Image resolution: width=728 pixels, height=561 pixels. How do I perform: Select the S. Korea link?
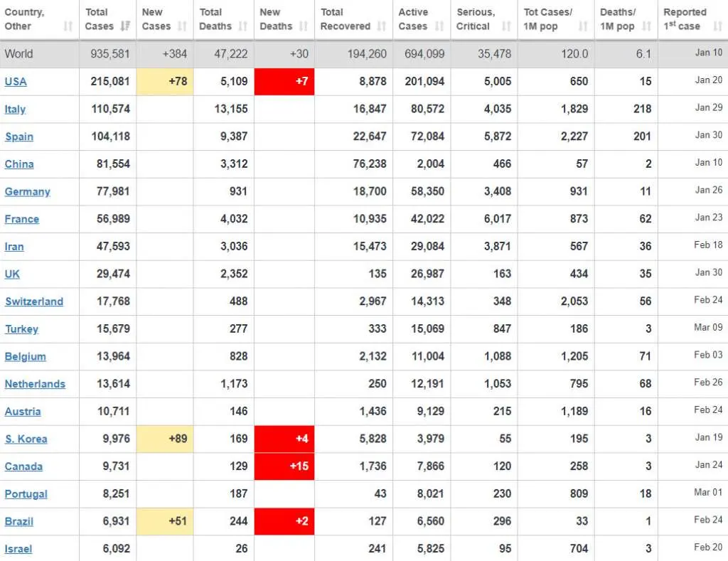tap(26, 439)
